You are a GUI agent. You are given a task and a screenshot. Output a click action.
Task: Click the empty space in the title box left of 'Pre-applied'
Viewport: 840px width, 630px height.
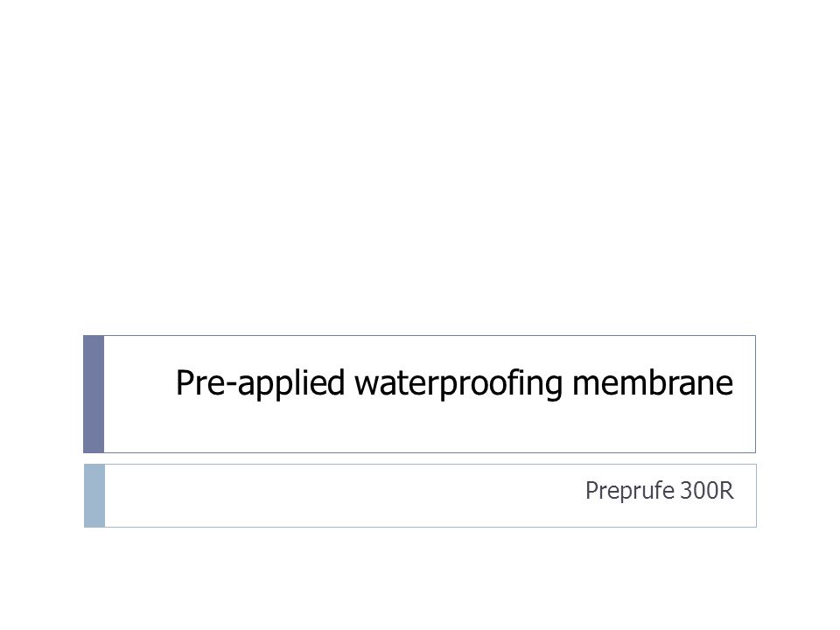(139, 383)
